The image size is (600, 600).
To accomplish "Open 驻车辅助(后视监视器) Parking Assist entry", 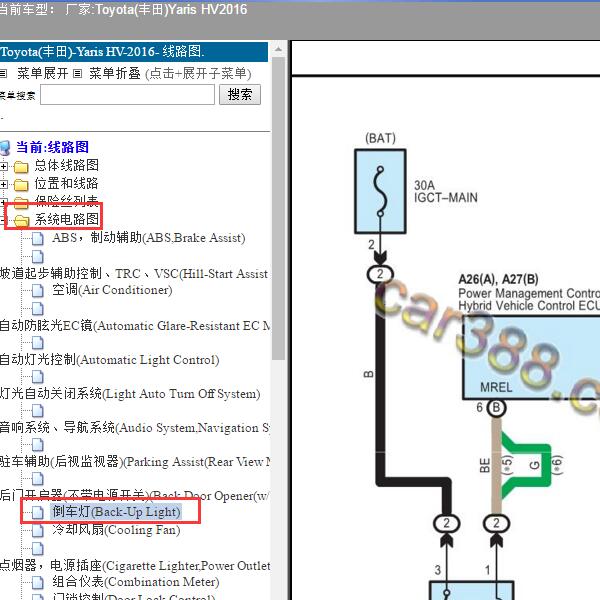I will coord(135,461).
